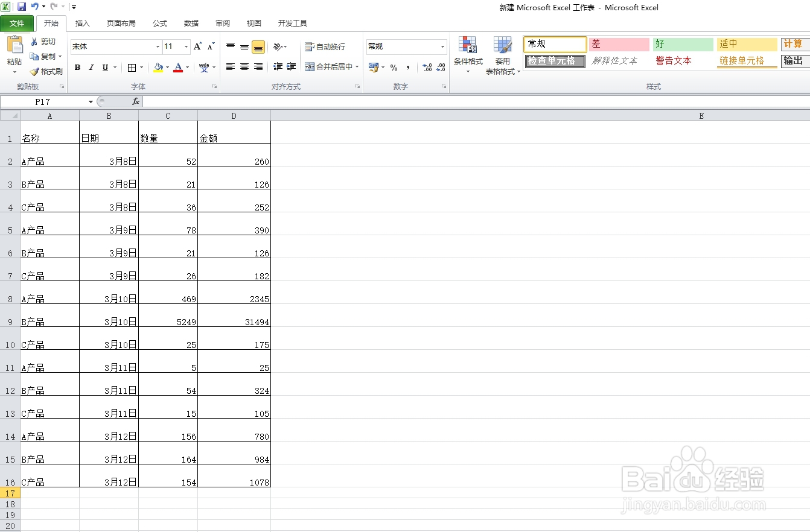Click the fill color bucket icon
Image resolution: width=810 pixels, height=532 pixels.
click(158, 68)
